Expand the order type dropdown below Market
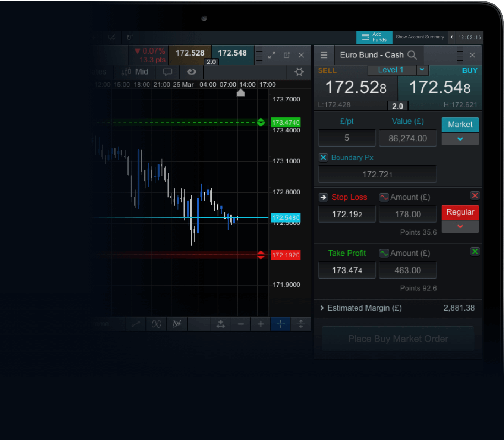504x440 pixels. [460, 139]
